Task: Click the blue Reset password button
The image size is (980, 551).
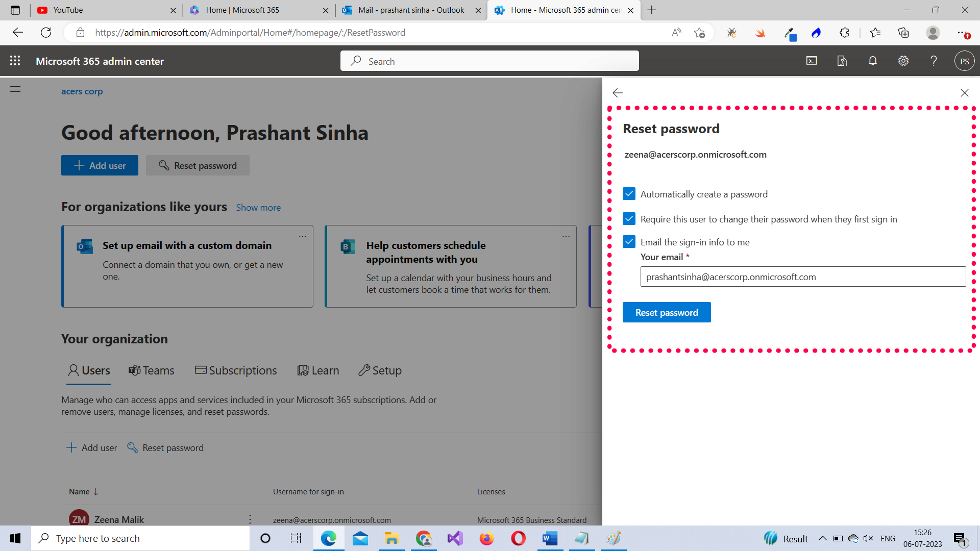Action: click(666, 312)
